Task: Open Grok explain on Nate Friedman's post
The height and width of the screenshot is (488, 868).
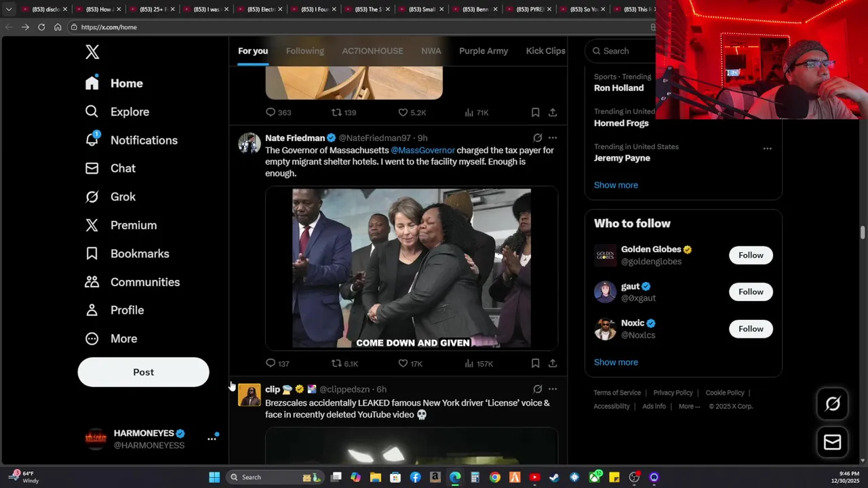Action: (x=537, y=138)
